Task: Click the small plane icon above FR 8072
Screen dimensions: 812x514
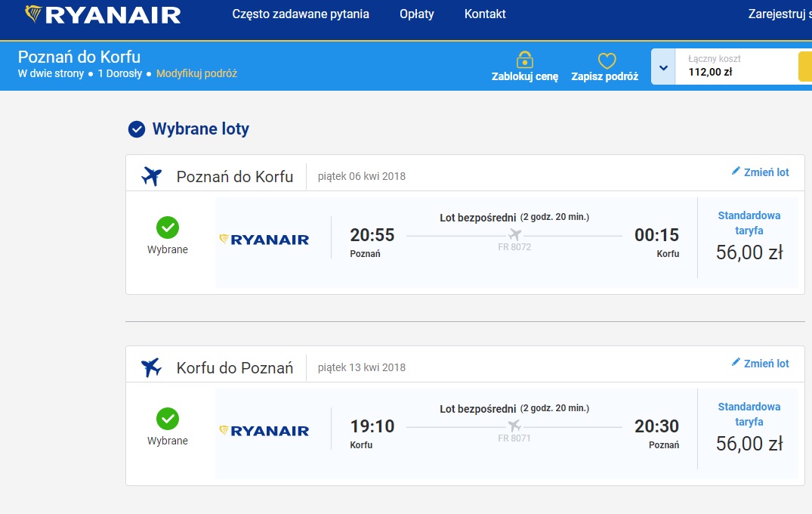Action: 514,235
